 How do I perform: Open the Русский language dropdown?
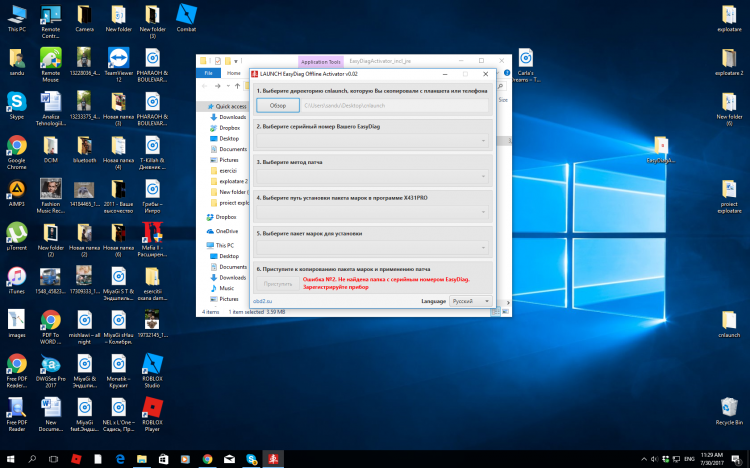click(469, 300)
